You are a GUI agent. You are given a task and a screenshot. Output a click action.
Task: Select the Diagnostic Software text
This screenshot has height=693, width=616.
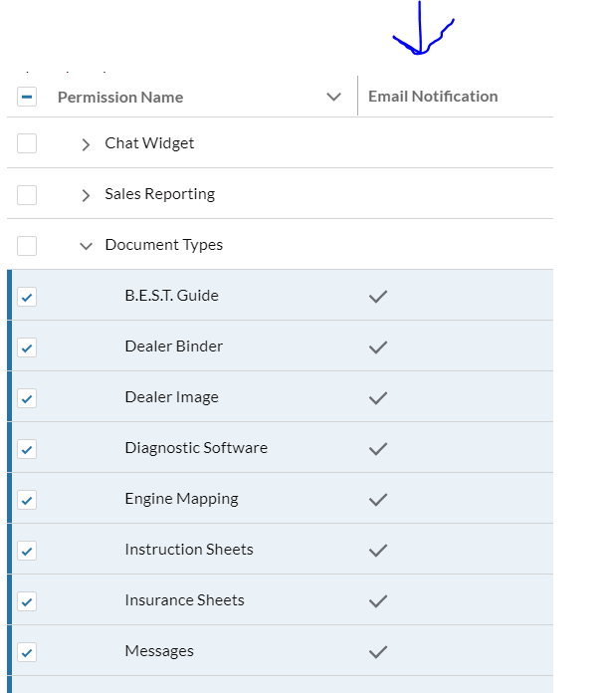(x=196, y=448)
